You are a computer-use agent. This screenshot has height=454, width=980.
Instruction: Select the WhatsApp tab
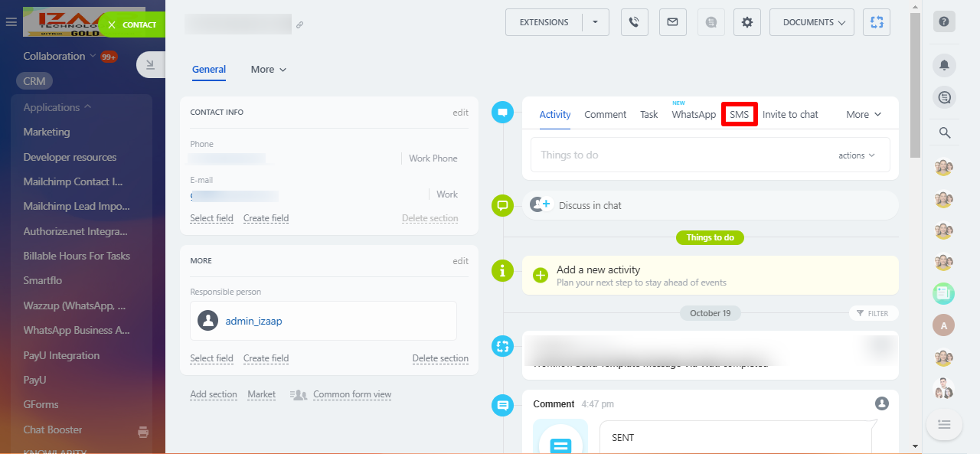pyautogui.click(x=693, y=114)
